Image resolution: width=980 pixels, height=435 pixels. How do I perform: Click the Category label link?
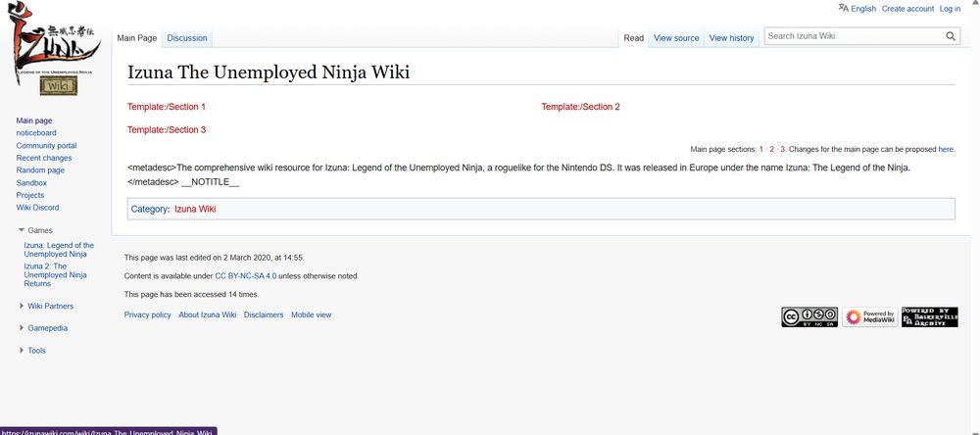tap(149, 210)
